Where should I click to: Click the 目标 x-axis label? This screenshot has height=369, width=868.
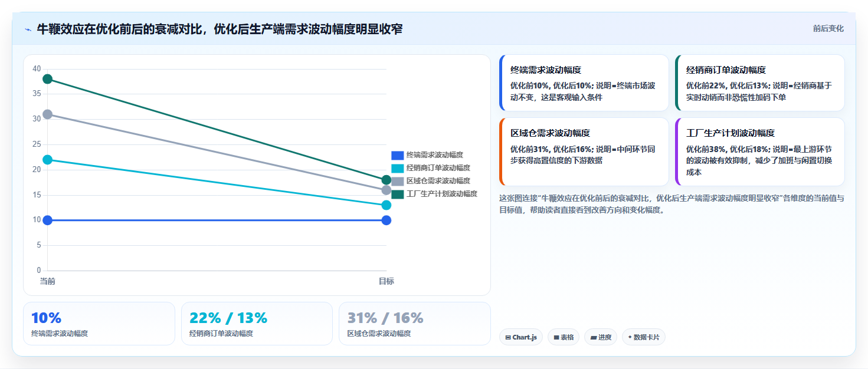pos(386,281)
